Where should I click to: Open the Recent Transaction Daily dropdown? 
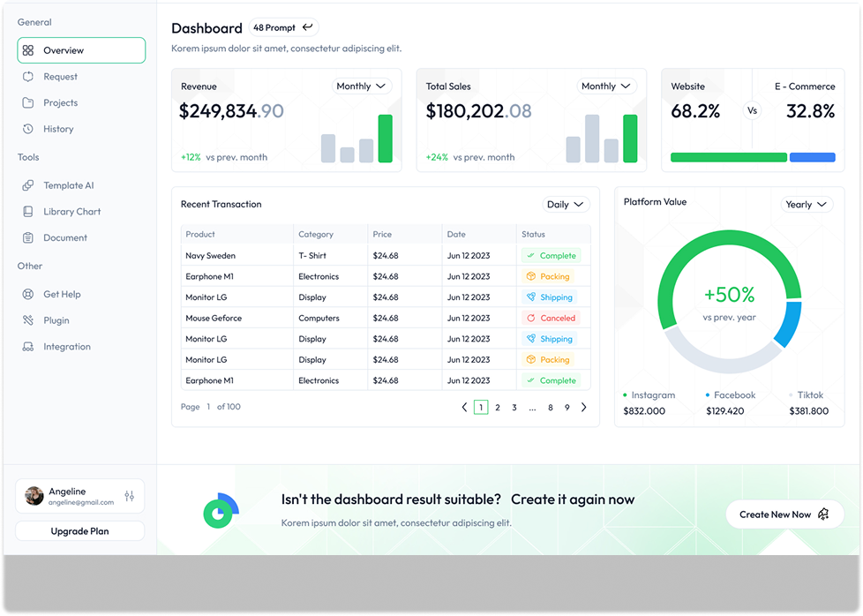click(x=566, y=205)
